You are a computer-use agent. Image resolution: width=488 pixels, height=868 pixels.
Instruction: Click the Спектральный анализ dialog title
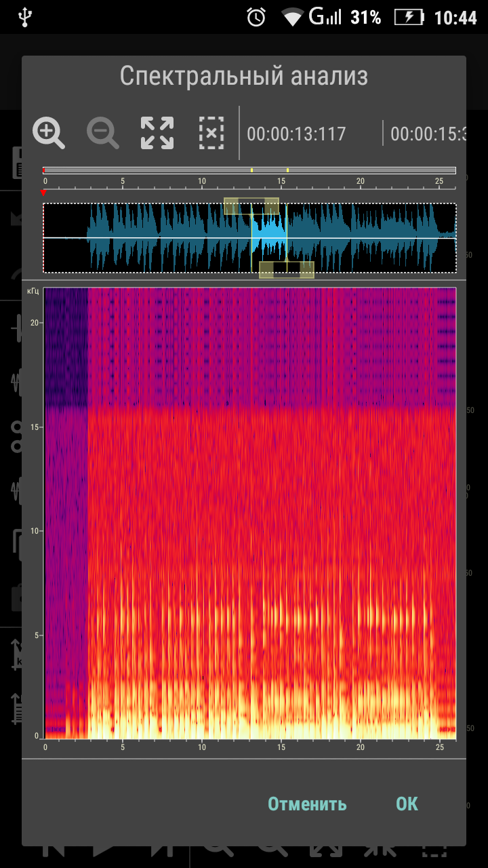244,76
